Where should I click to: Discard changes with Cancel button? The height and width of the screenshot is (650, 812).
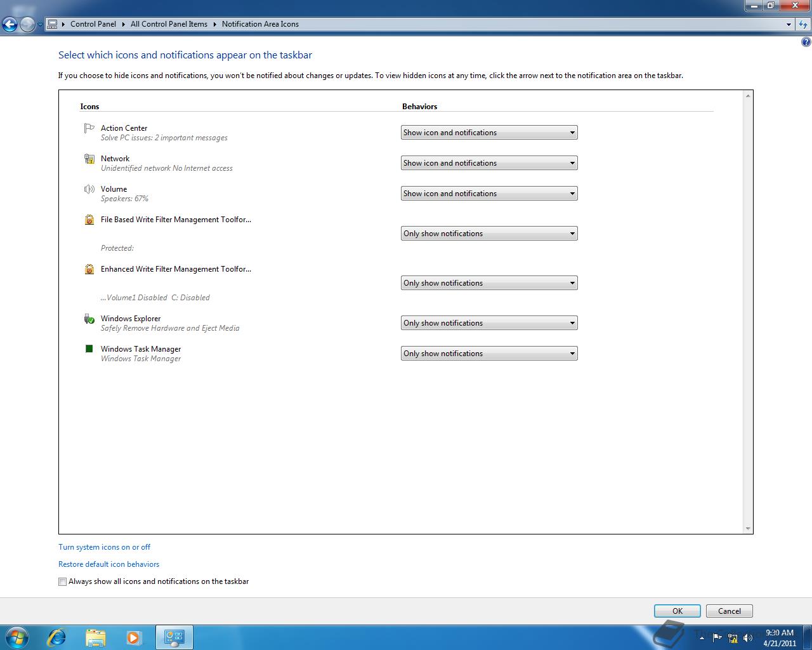730,611
